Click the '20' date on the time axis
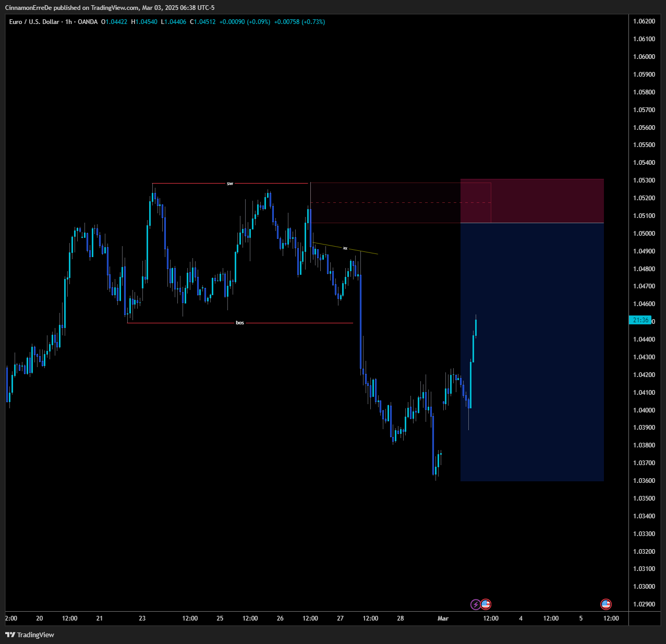Image resolution: width=666 pixels, height=644 pixels. (x=40, y=618)
